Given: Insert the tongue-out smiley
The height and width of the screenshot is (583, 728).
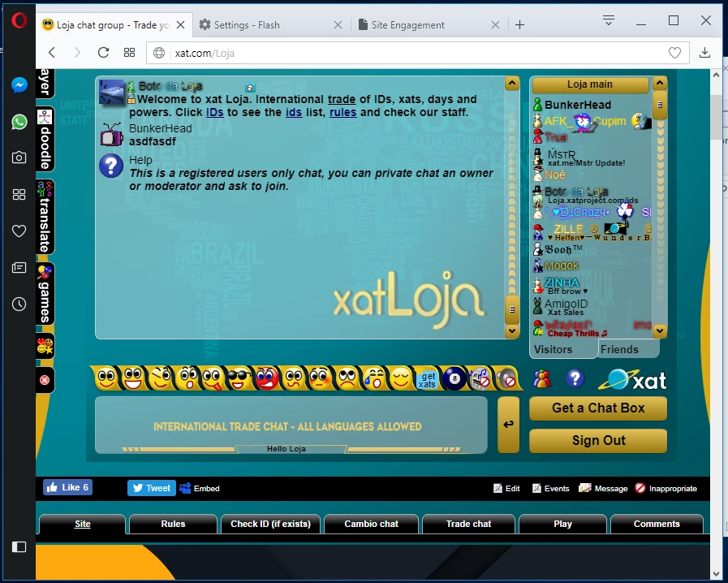Looking at the screenshot, I should [x=213, y=378].
